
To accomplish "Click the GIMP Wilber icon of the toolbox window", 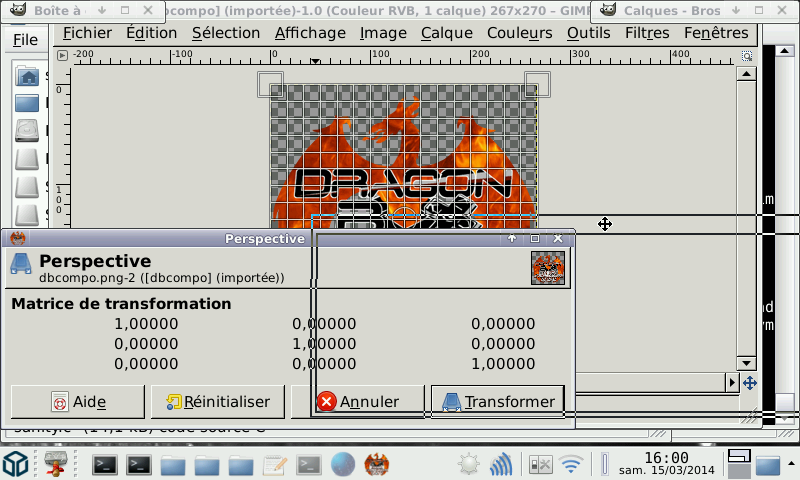I will tap(18, 9).
